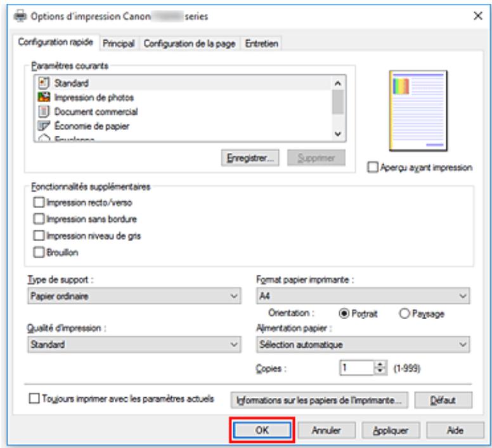Toggle Impression niveau de gris
Viewport: 492px width, 448px height.
coord(39,235)
